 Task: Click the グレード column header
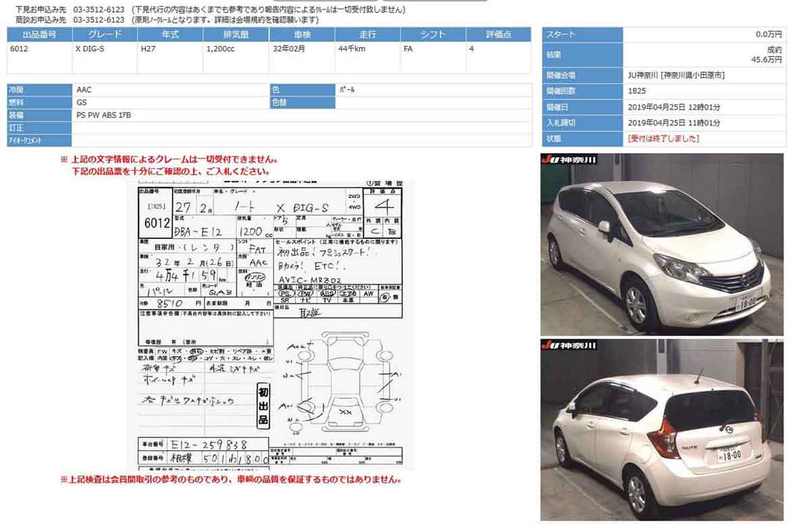[105, 35]
